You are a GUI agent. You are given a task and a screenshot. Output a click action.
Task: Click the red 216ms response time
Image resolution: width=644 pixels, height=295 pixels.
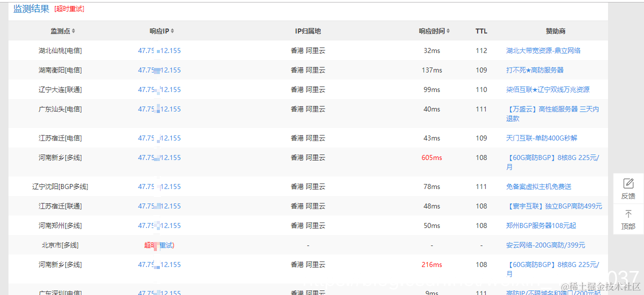click(x=432, y=264)
